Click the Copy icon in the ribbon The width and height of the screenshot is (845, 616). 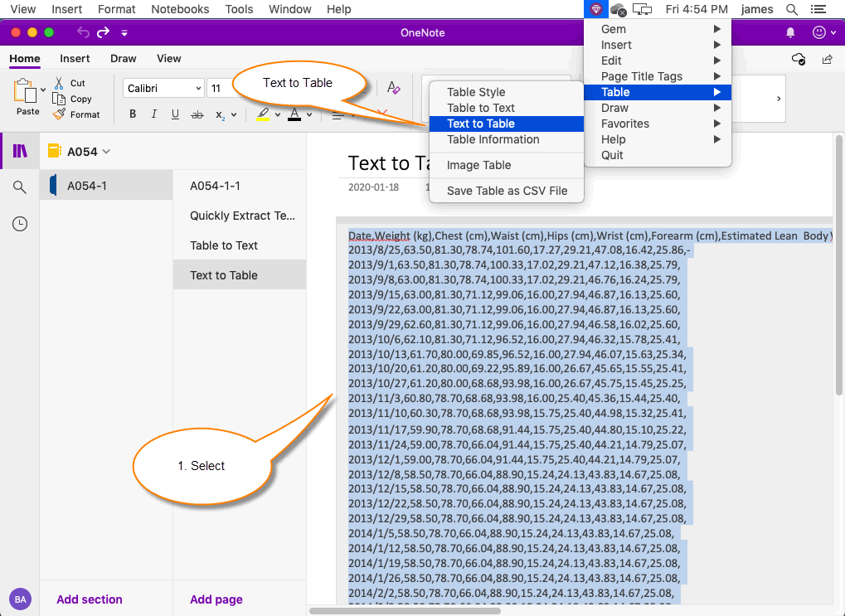59,99
